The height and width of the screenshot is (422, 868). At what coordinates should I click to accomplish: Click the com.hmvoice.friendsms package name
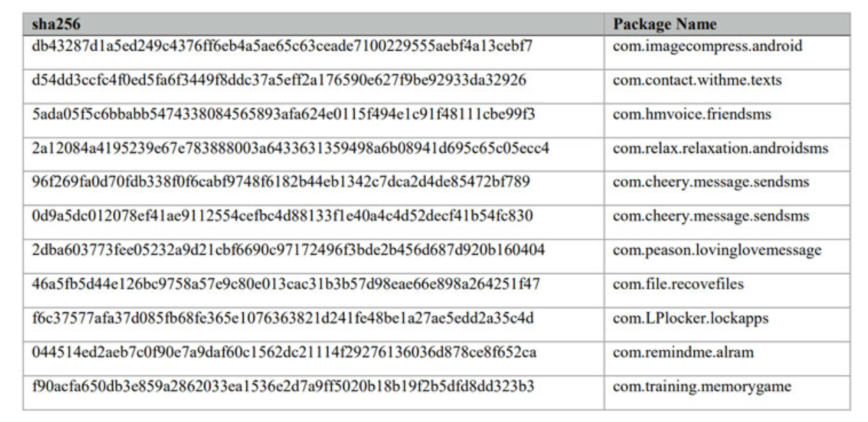point(692,115)
